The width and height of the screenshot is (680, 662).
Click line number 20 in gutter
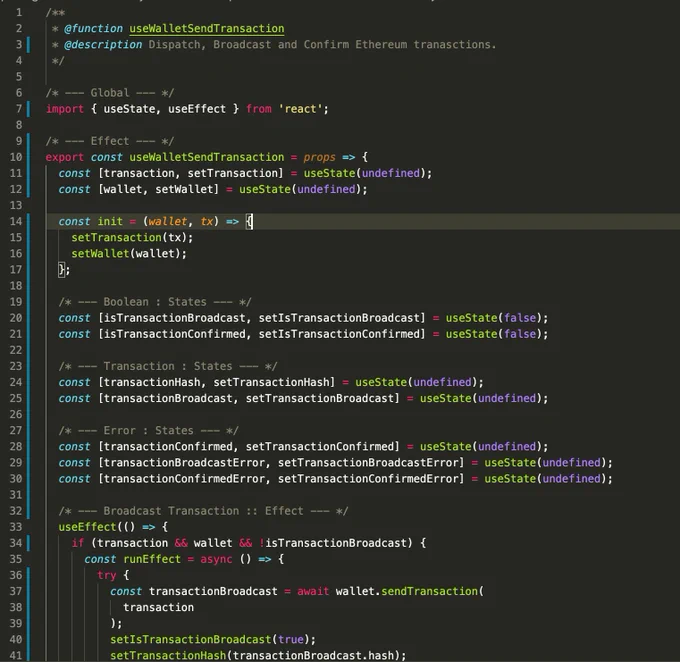coord(16,318)
